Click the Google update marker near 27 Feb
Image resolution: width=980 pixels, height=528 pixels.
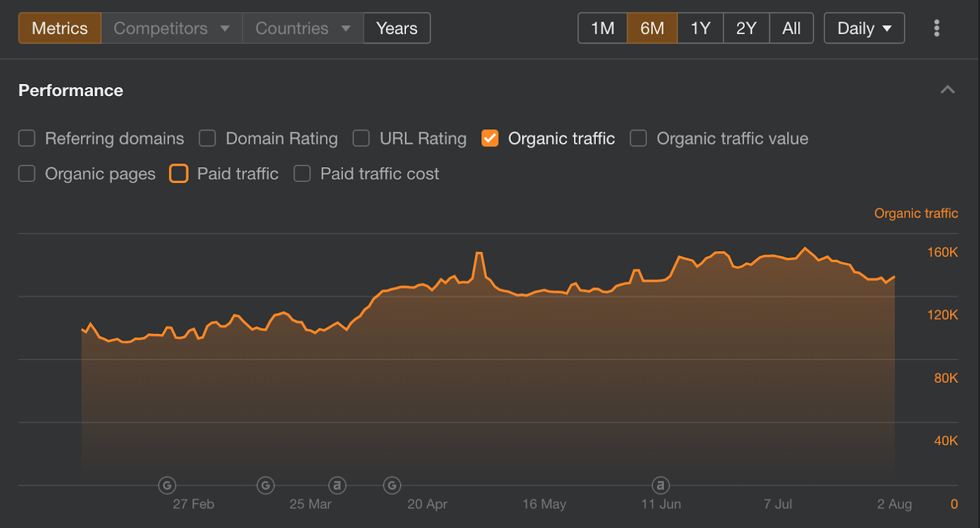pyautogui.click(x=167, y=486)
